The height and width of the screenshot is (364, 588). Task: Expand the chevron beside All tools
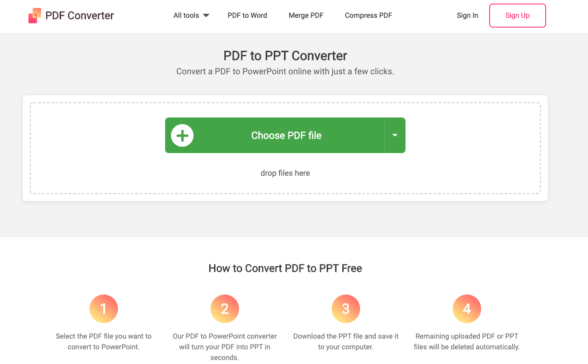pos(206,15)
